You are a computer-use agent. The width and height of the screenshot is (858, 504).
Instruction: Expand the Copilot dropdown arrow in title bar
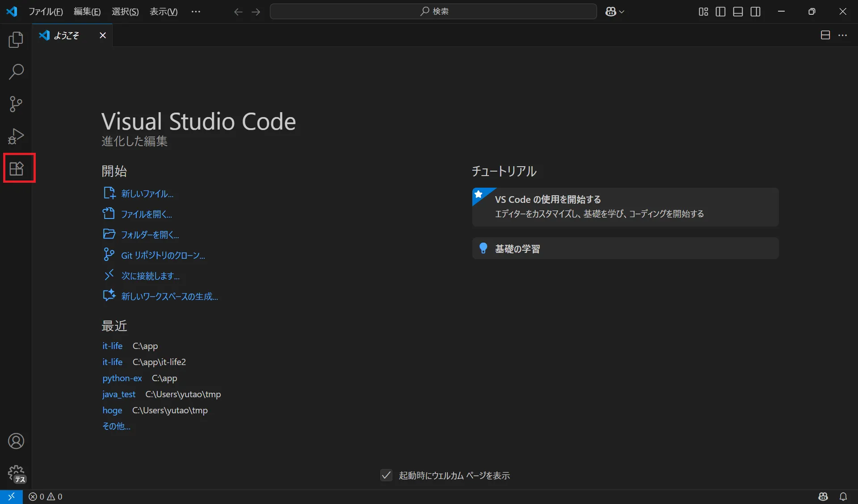pyautogui.click(x=622, y=12)
